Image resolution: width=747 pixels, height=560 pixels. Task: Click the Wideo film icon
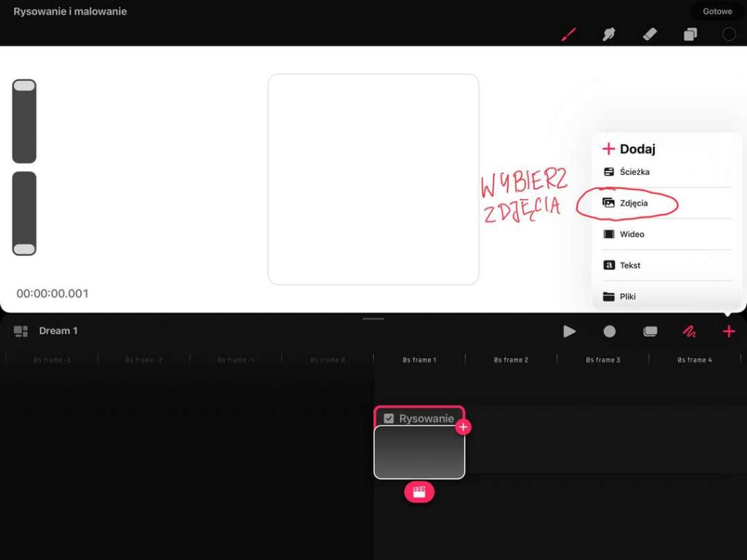tap(609, 234)
